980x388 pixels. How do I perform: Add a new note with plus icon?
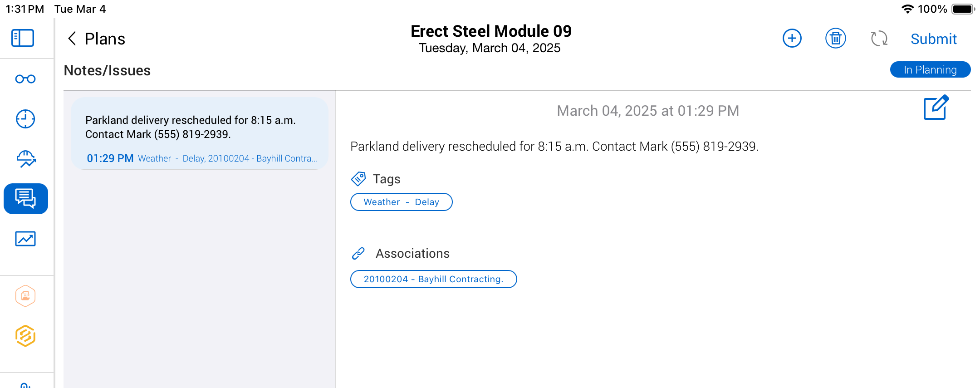tap(792, 38)
